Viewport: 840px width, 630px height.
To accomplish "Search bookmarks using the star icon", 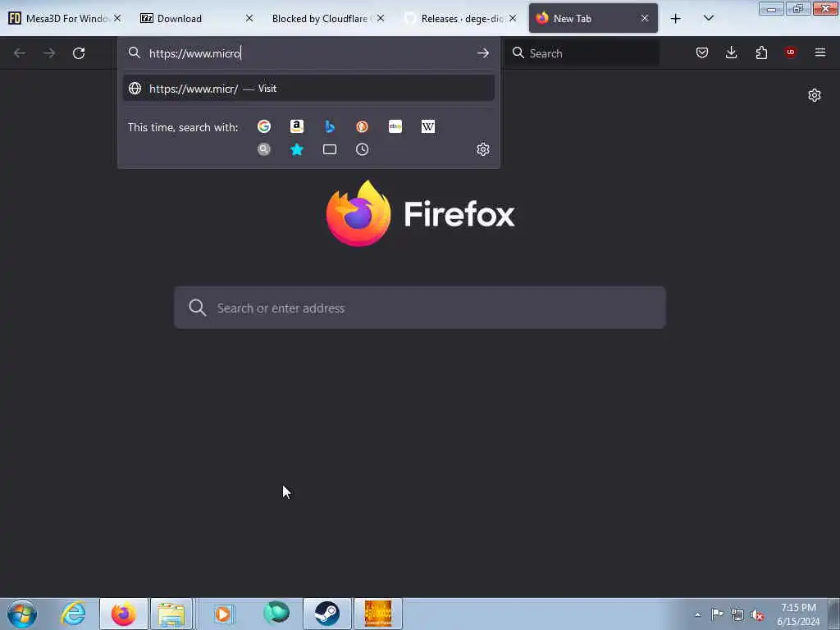I will (297, 149).
